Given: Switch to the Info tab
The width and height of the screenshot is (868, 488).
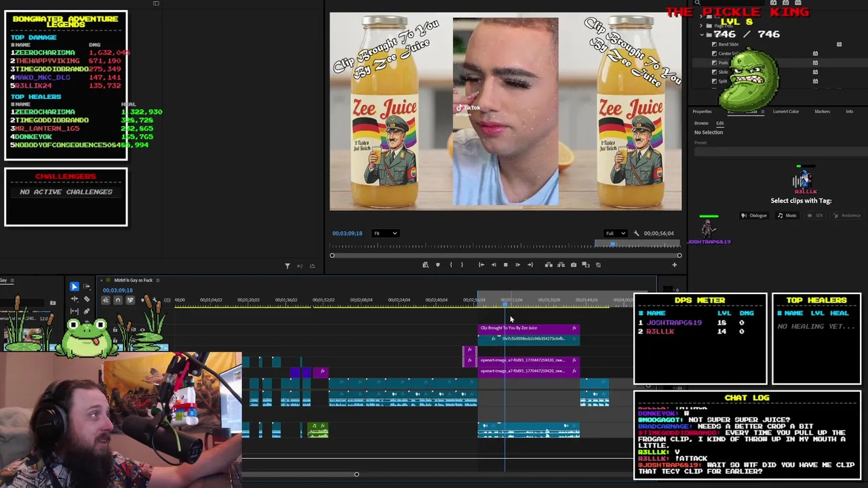Looking at the screenshot, I should click(x=849, y=112).
